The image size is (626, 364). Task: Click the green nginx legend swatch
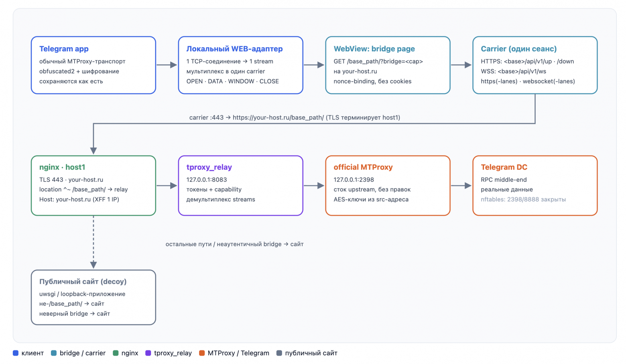coord(116,353)
